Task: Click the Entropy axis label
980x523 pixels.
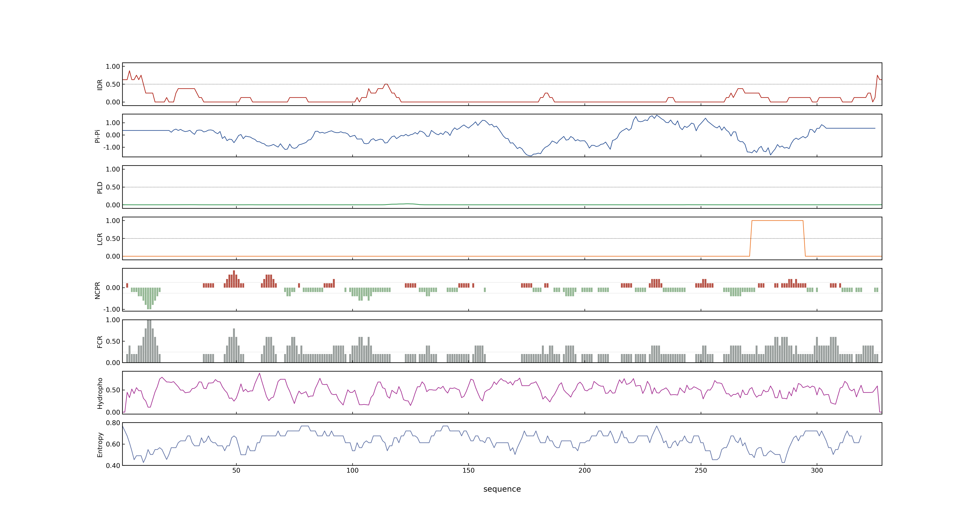Action: click(x=100, y=444)
